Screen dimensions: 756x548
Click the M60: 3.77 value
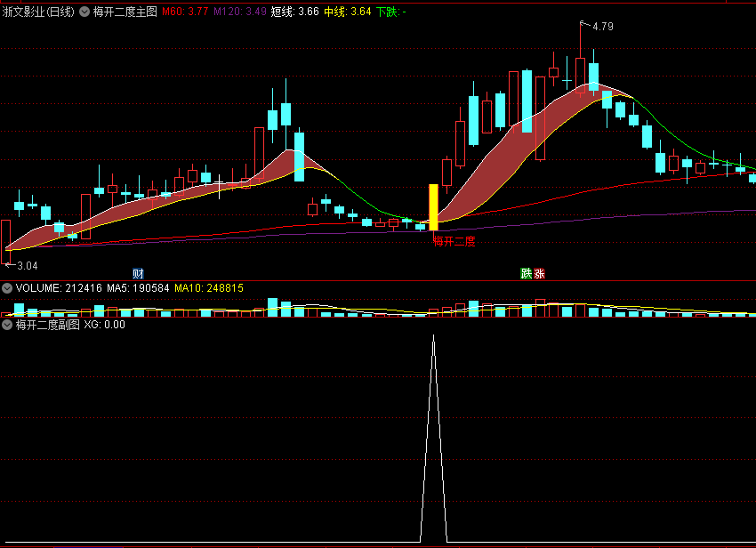coord(185,12)
